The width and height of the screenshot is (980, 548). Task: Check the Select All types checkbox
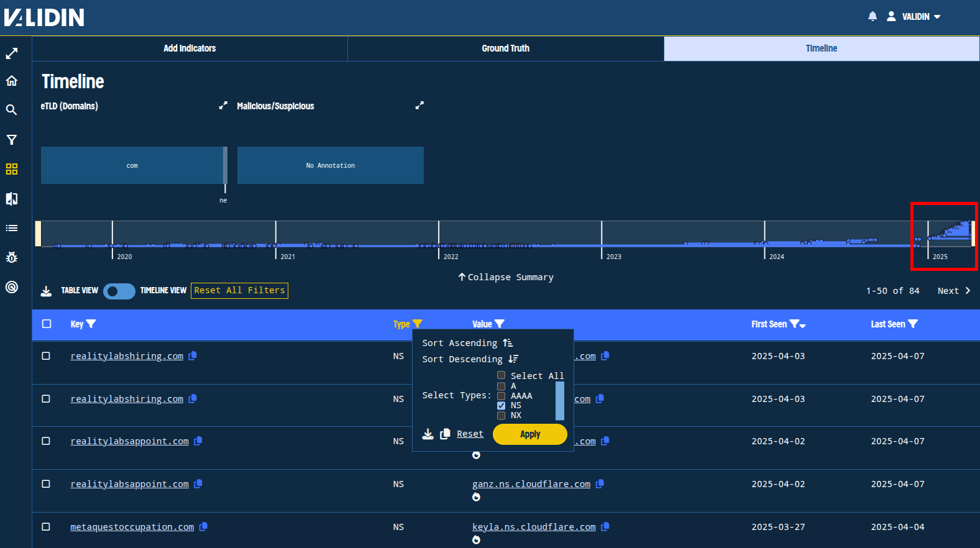point(501,375)
